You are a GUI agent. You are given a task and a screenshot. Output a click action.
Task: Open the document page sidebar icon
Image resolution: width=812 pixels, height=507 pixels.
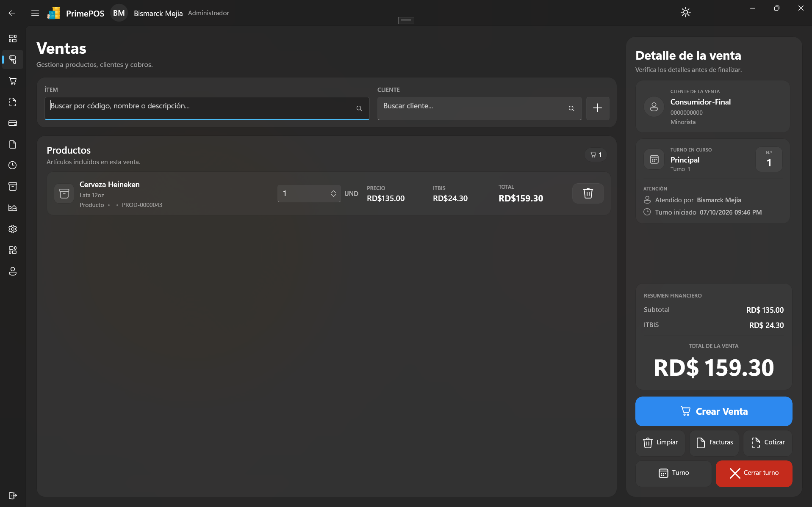(x=13, y=144)
